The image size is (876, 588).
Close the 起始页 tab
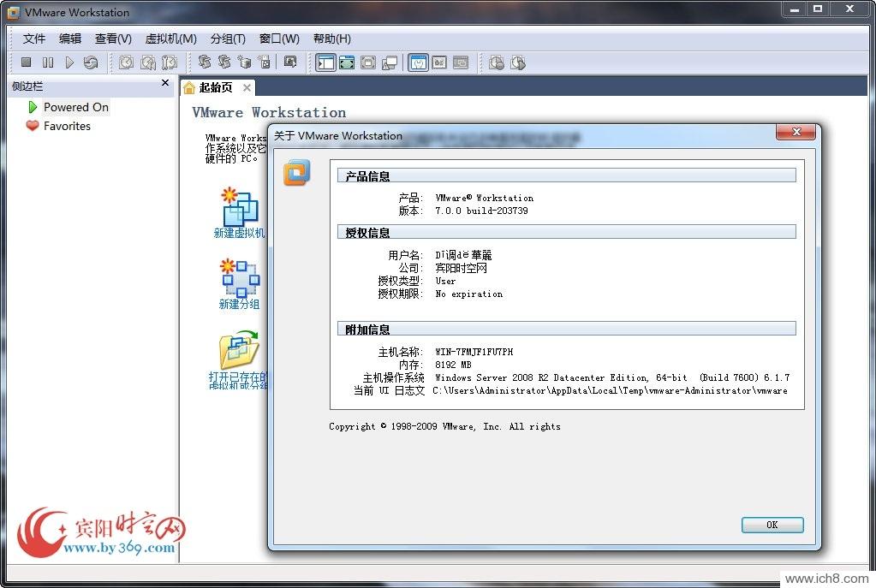[247, 87]
